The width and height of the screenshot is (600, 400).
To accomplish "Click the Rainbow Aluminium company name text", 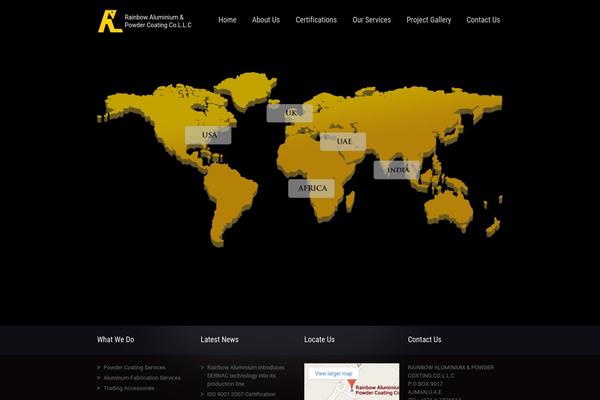I will tap(158, 21).
